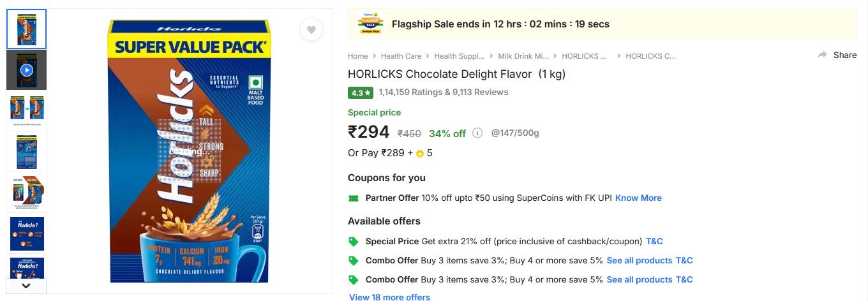Click the Special Price offer tag icon
Viewport: 868px width, 301px height.
(x=354, y=242)
